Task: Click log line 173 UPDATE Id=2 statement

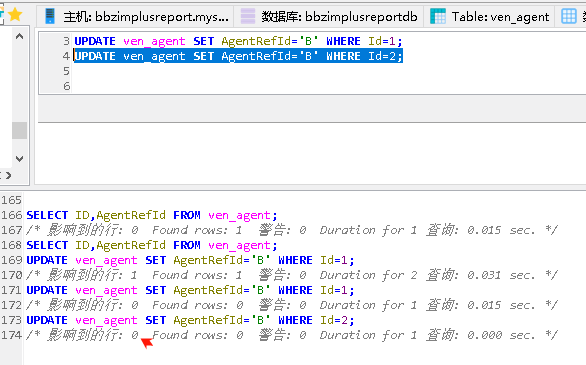Action: point(190,320)
